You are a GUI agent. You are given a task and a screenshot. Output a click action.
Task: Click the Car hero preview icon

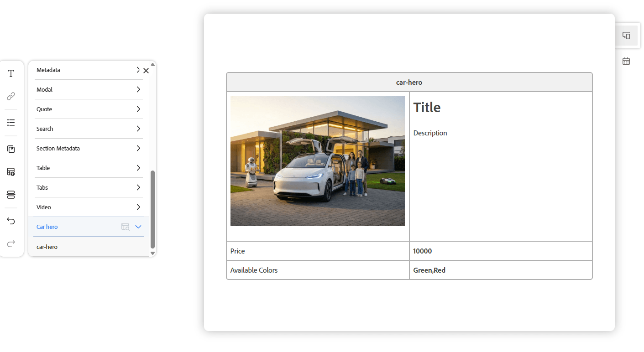[x=125, y=227]
